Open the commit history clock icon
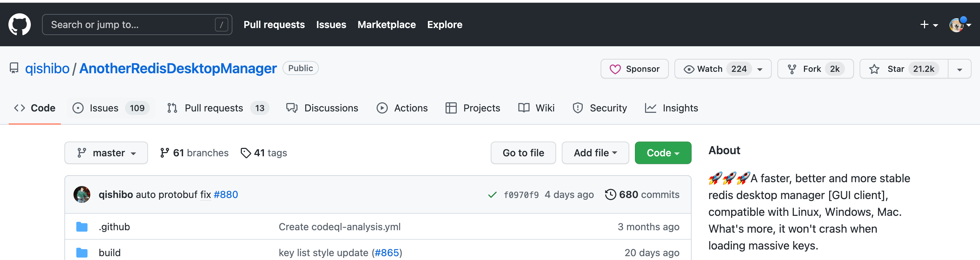Viewport: 980px width, 260px height. click(610, 194)
